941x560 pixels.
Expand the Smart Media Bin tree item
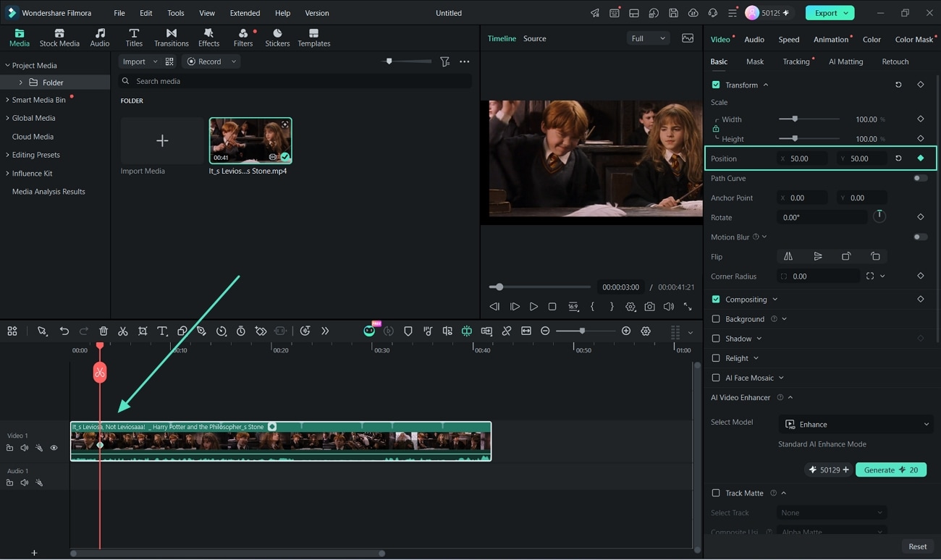7,100
